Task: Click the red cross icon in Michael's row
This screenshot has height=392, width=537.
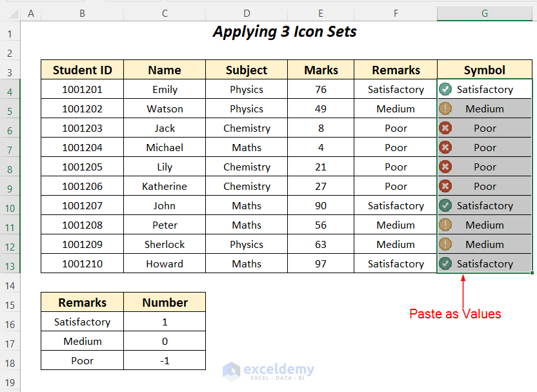Action: (x=445, y=147)
